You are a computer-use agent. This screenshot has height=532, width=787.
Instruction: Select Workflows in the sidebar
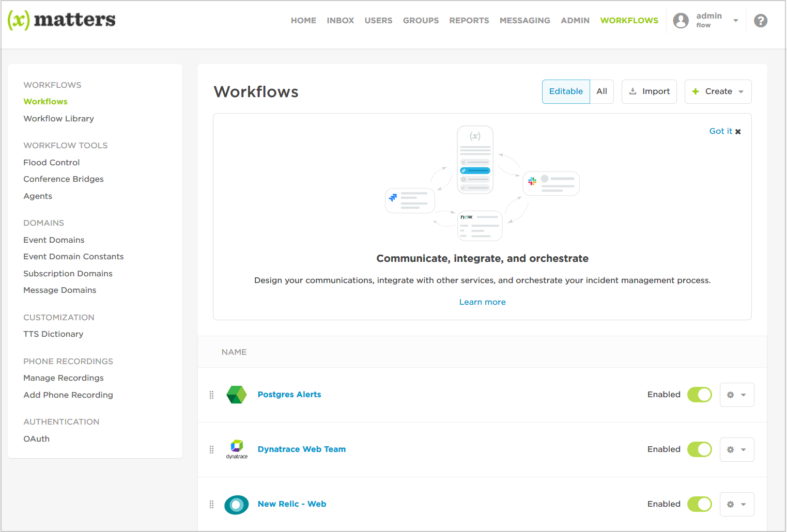(x=45, y=102)
